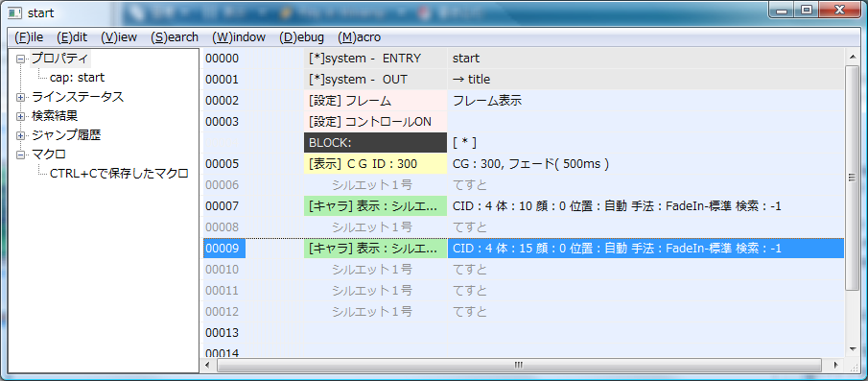
Task: Click line number 00002
Action: [x=222, y=101]
